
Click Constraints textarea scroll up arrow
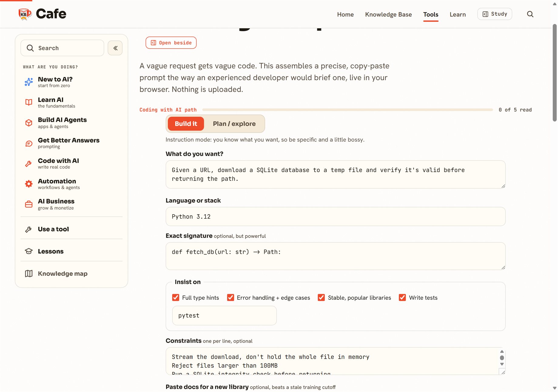tap(502, 351)
